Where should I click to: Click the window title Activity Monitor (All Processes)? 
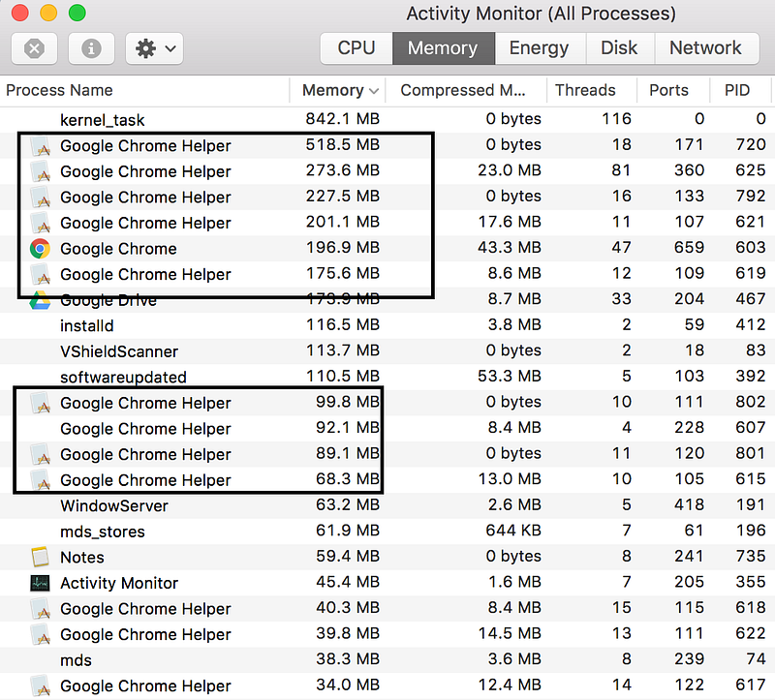click(541, 14)
